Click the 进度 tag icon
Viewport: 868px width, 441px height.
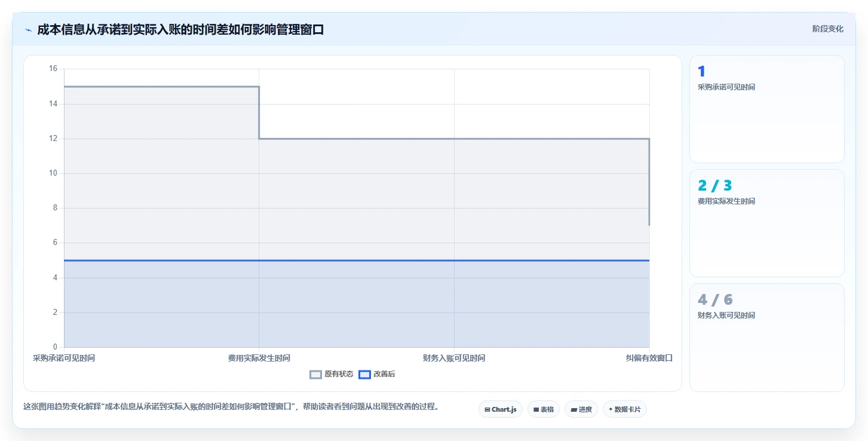[573, 410]
